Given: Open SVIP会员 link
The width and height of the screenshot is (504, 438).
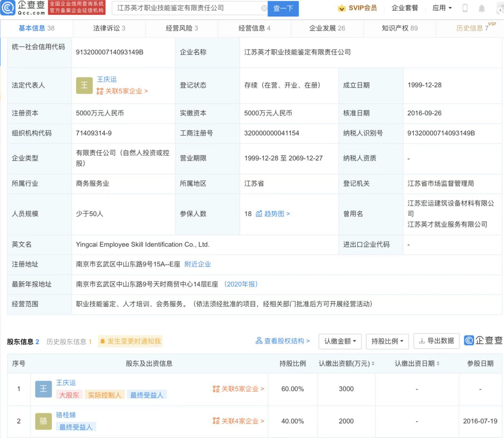Looking at the screenshot, I should [x=362, y=8].
